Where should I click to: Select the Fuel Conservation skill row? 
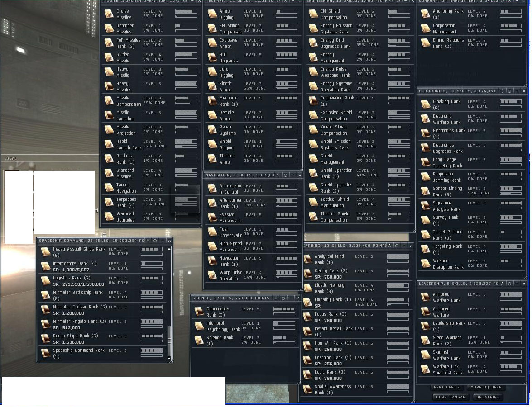click(253, 232)
